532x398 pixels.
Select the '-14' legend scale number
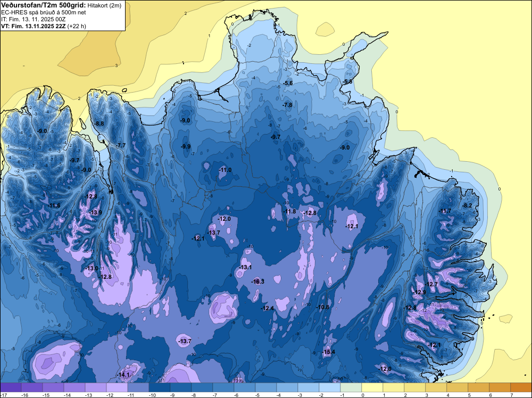tap(67, 395)
